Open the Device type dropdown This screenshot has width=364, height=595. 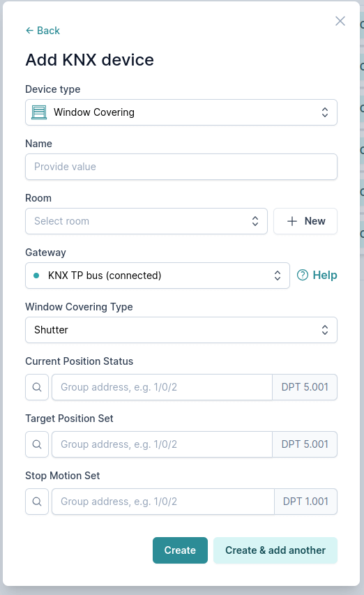pyautogui.click(x=181, y=112)
